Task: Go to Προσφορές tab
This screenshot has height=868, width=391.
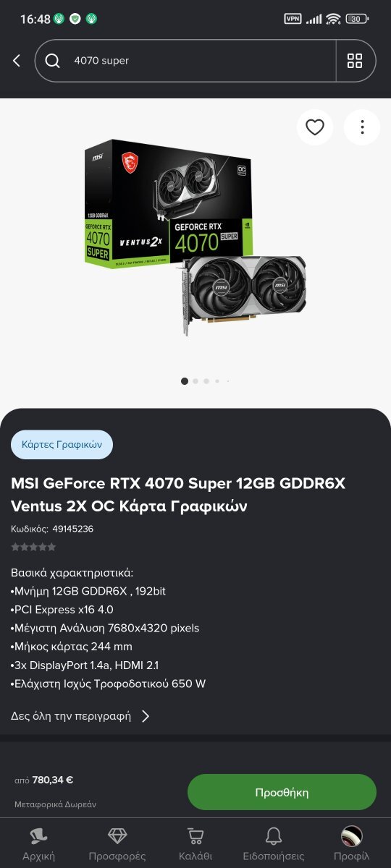Action: [117, 843]
